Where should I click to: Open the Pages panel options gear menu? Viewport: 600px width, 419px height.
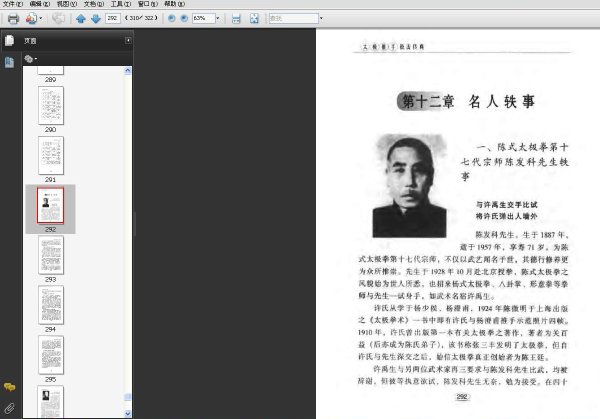(x=31, y=59)
